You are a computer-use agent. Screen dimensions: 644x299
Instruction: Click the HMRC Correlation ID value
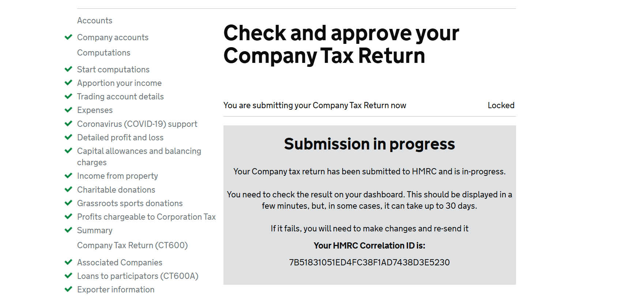369,262
